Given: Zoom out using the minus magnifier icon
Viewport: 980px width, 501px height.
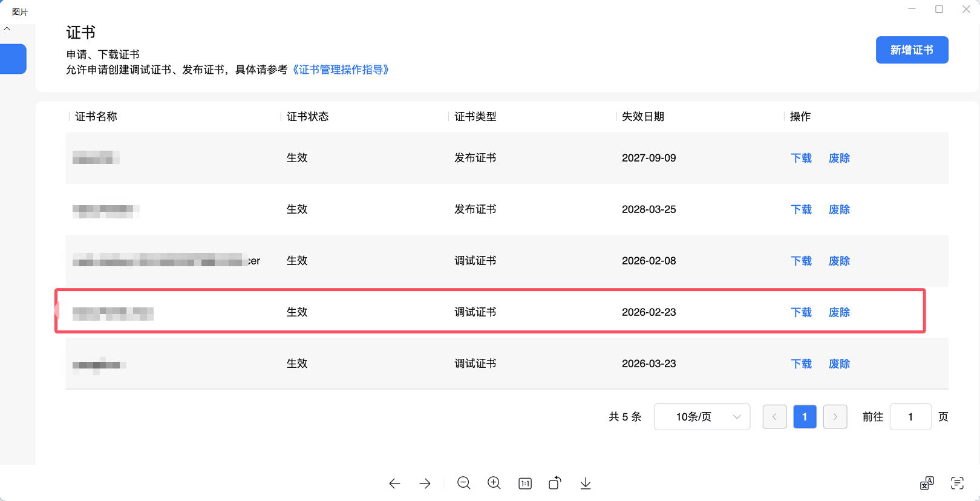Looking at the screenshot, I should click(464, 483).
